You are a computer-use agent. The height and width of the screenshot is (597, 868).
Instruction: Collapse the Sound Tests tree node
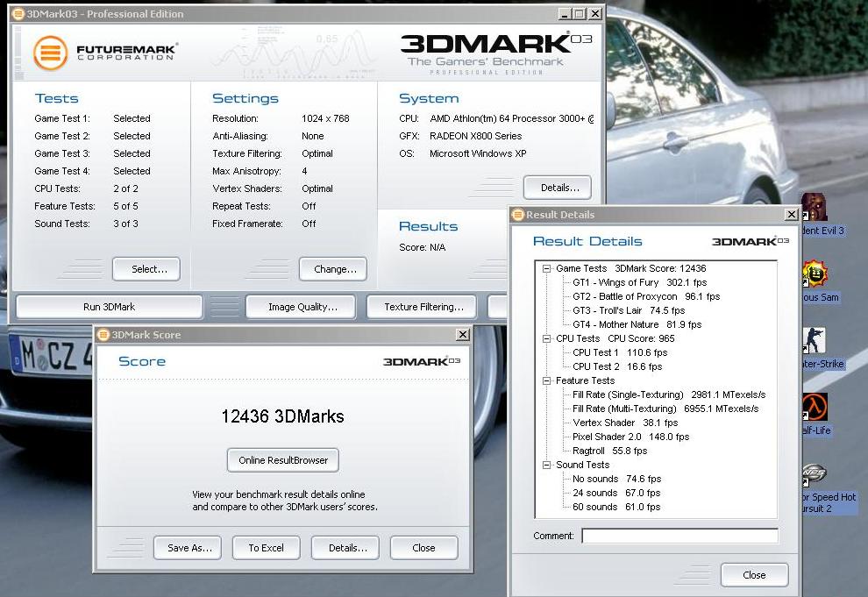[x=546, y=465]
